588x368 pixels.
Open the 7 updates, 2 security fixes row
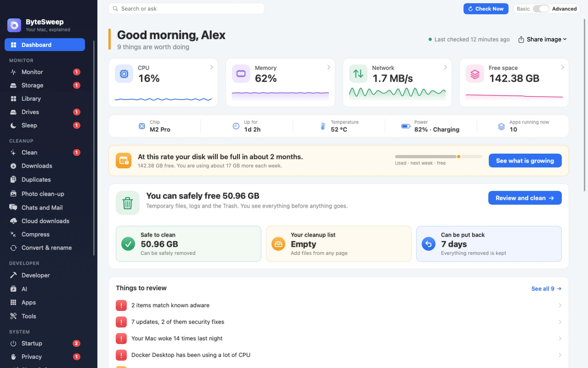(x=339, y=322)
